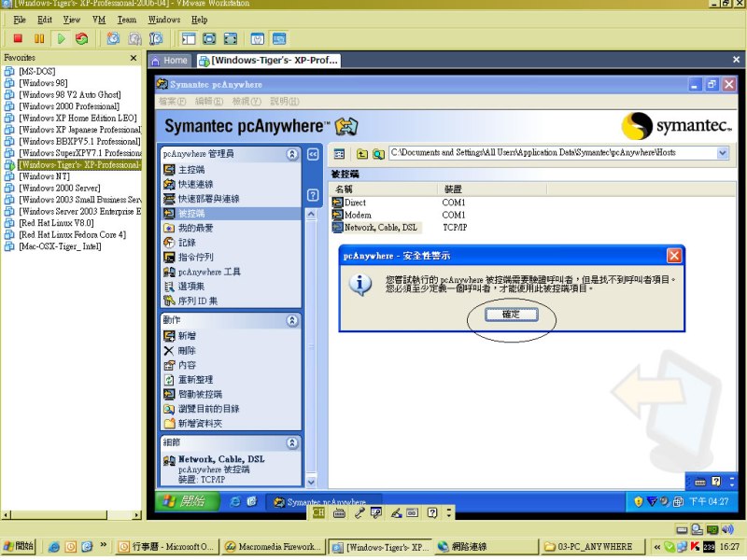Hide the pcAnywhere left navigation pane

coord(313,154)
